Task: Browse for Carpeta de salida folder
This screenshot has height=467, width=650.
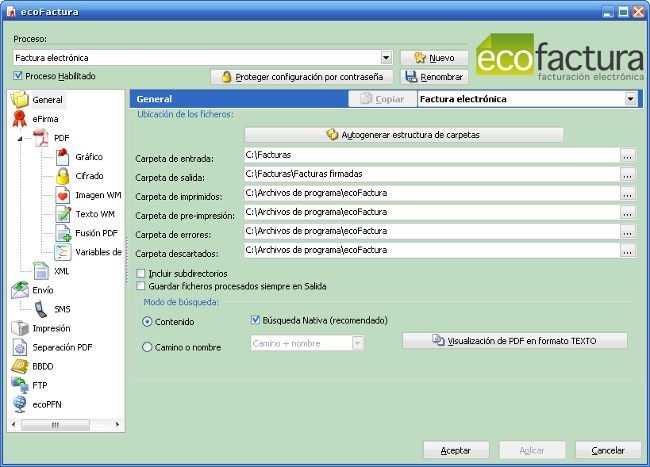Action: 627,174
